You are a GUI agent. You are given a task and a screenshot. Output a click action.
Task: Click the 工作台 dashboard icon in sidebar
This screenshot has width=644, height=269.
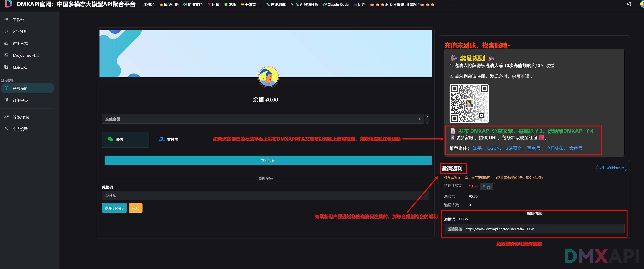click(6, 20)
